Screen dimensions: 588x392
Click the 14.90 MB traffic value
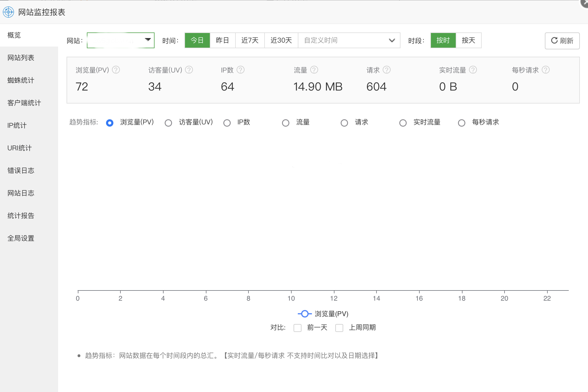coord(318,87)
